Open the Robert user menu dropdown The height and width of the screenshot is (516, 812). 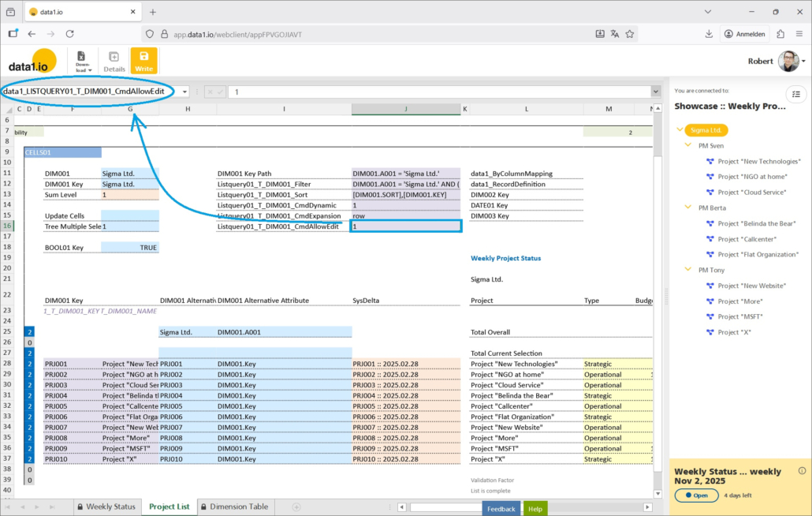coord(803,61)
